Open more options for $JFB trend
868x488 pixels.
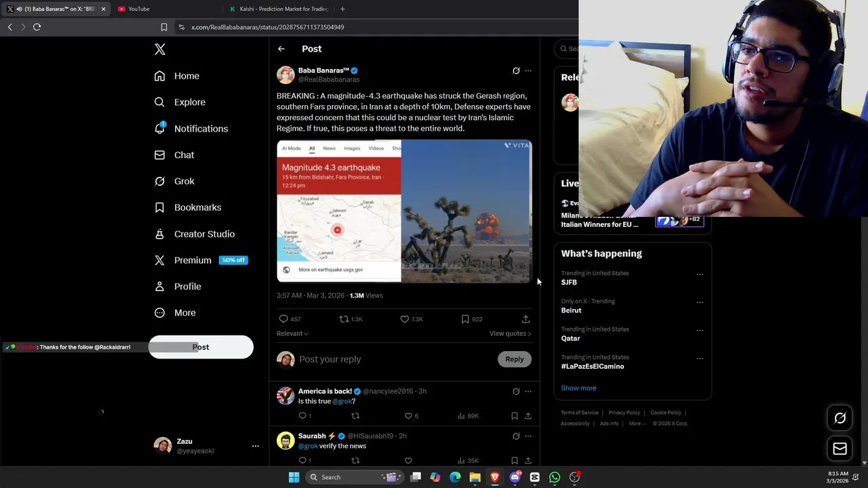coord(700,274)
